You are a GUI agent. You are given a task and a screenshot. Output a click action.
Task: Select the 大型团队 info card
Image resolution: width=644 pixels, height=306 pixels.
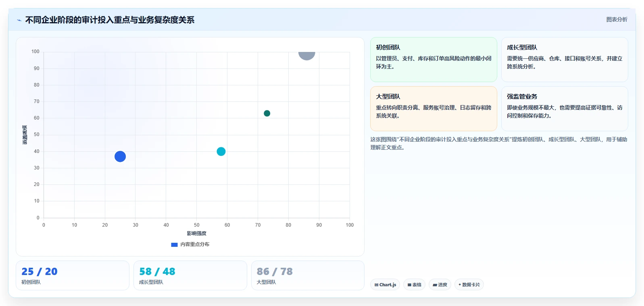pyautogui.click(x=434, y=109)
